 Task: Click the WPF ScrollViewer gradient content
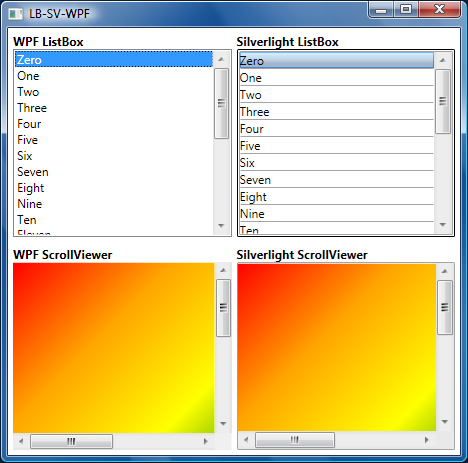[x=114, y=348]
